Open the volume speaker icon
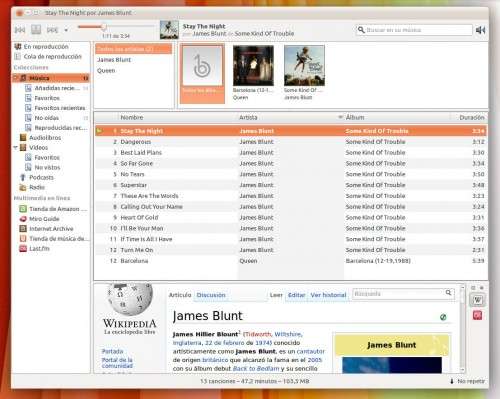This screenshot has height=399, width=500. click(480, 30)
